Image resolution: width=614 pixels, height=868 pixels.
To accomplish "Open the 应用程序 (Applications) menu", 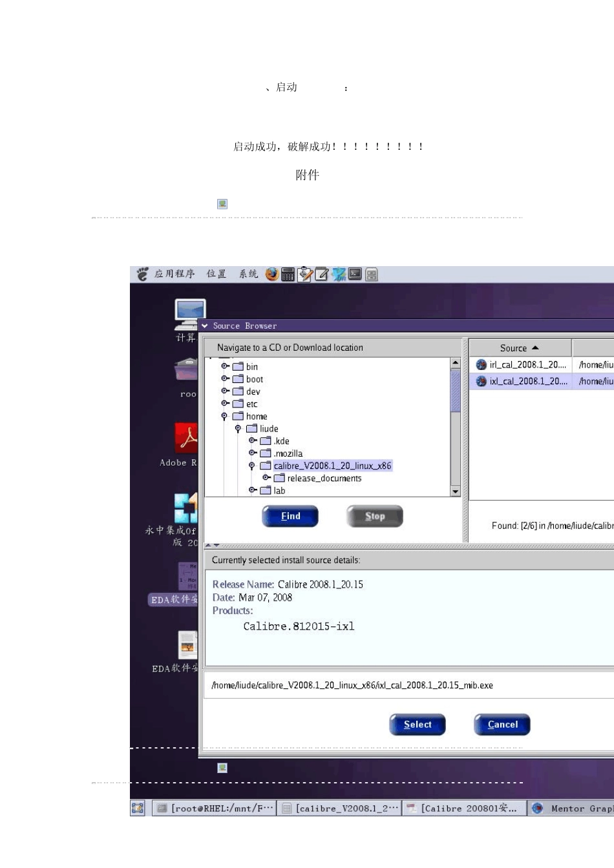I will (174, 274).
